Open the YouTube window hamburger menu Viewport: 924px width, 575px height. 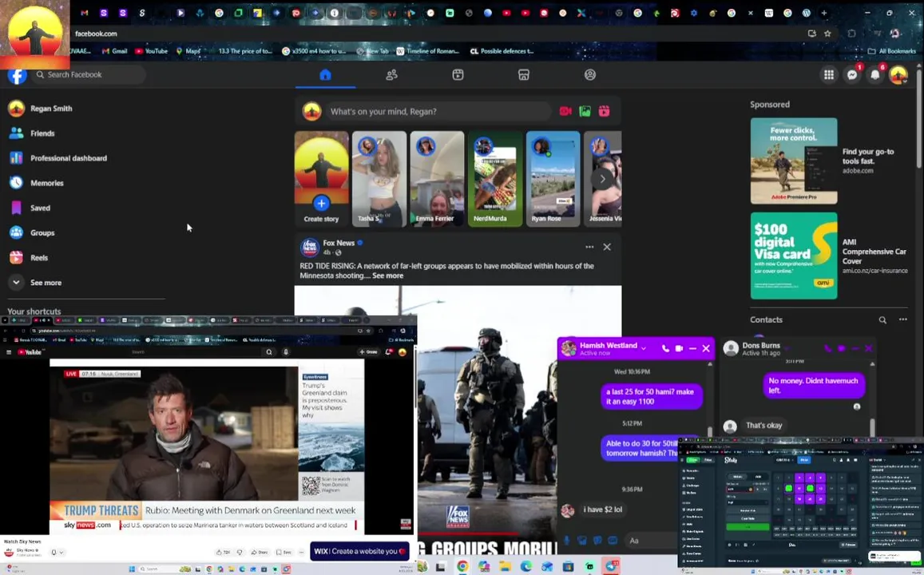click(x=9, y=351)
